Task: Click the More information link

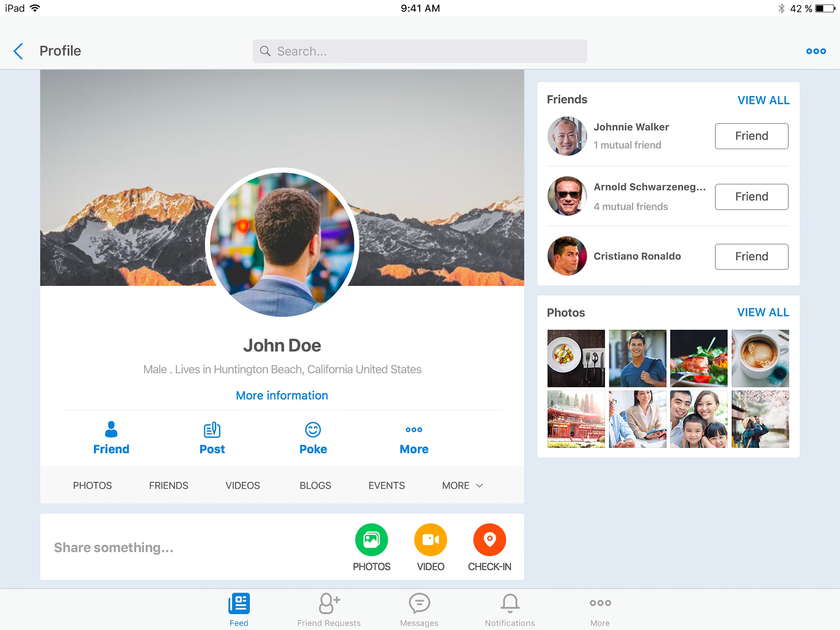Action: (x=282, y=395)
